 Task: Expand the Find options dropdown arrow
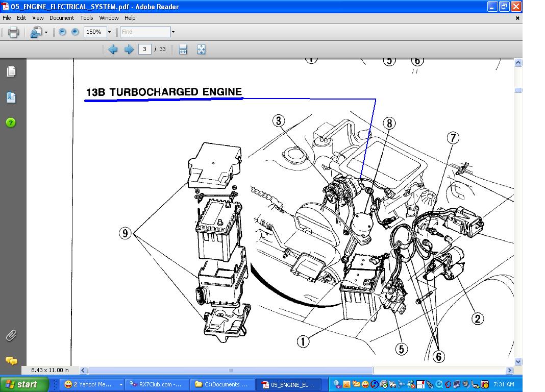(173, 32)
